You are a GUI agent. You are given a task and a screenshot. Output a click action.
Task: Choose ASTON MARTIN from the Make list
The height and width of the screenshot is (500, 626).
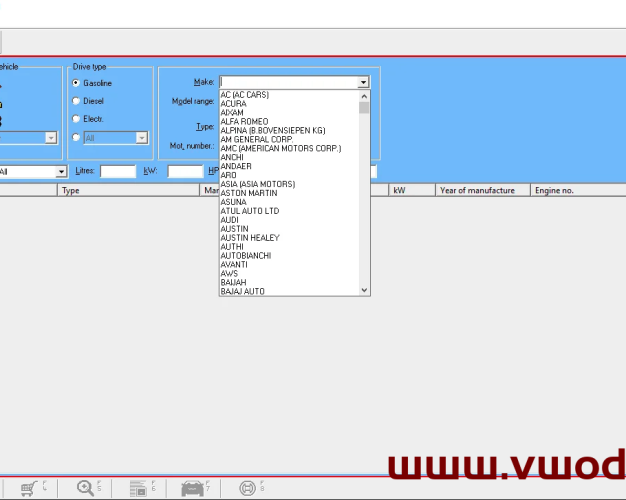coord(289,193)
